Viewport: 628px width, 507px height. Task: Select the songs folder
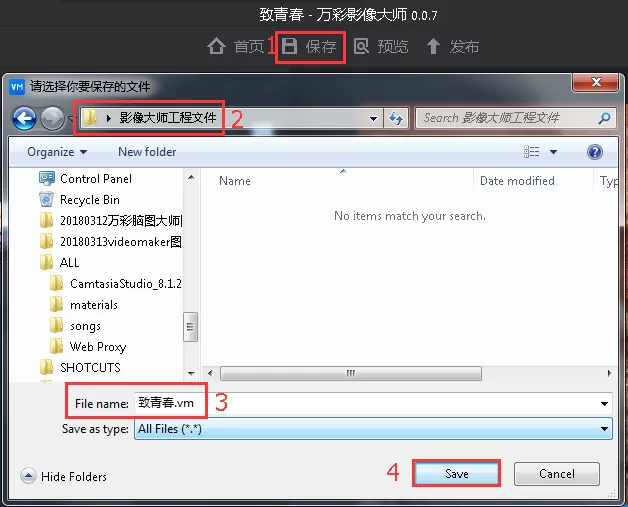pyautogui.click(x=85, y=326)
